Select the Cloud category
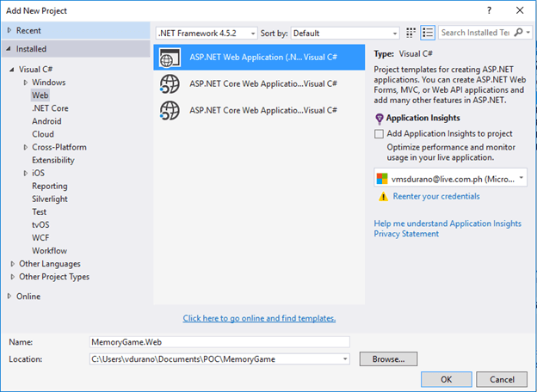Screen dimensions: 537x392 [43, 134]
